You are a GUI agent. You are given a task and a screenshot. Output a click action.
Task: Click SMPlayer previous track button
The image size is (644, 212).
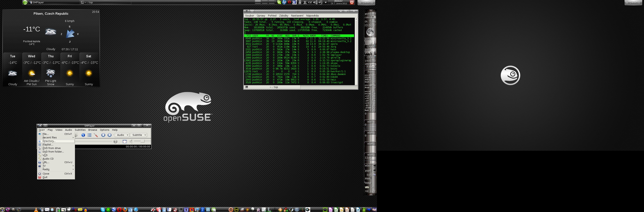coord(103,135)
